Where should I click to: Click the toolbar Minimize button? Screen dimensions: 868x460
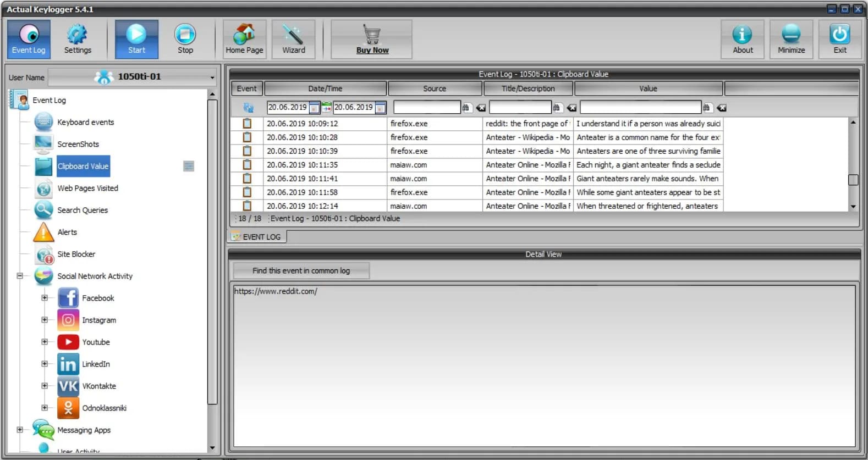791,40
